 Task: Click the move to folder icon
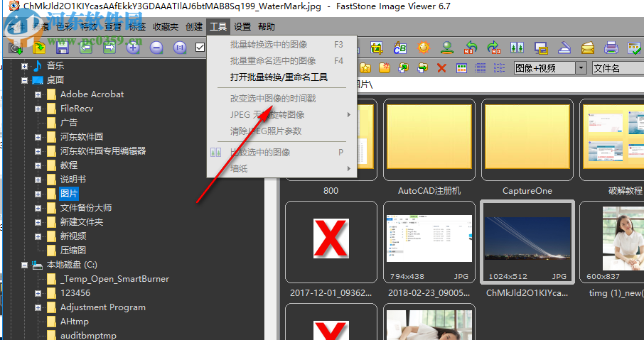click(x=423, y=67)
